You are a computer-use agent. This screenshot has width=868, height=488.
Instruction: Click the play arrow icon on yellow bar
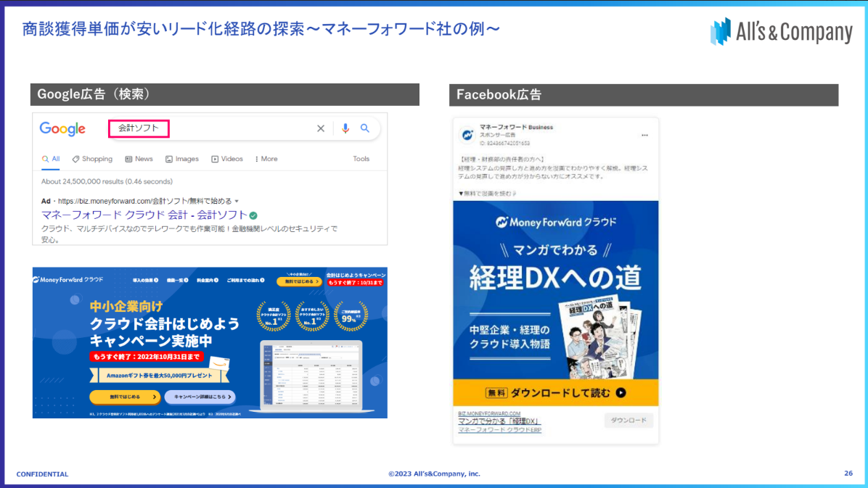tap(621, 393)
